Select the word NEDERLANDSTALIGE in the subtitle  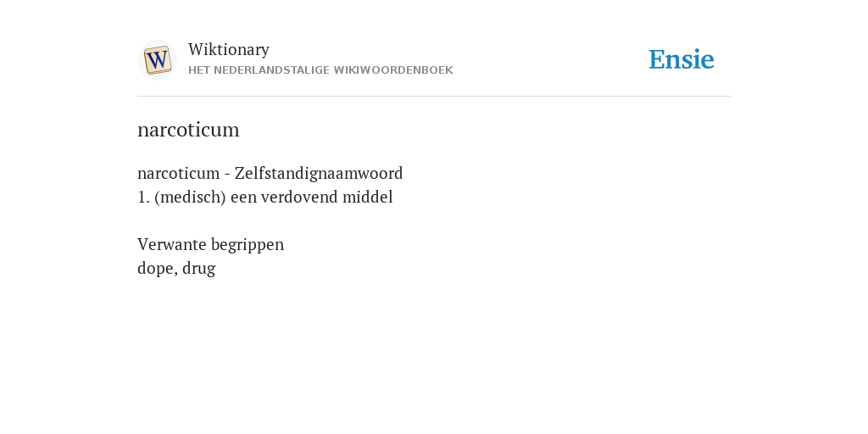coord(272,70)
